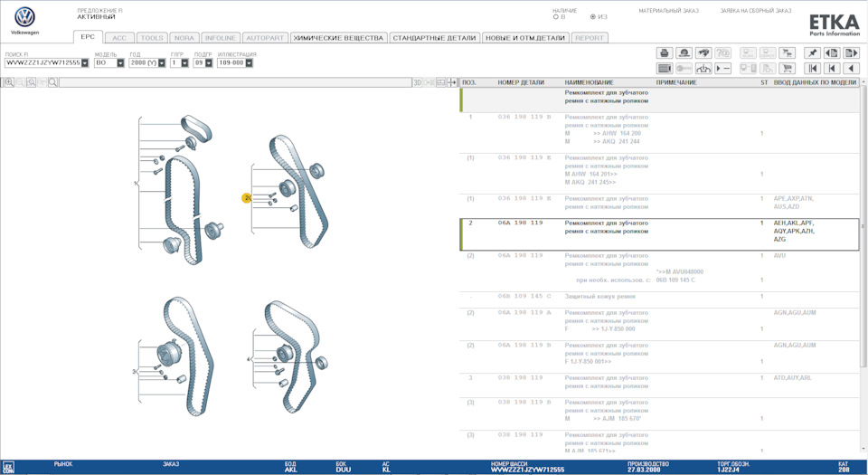This screenshot has width=868, height=475.
Task: Click the car lift icon button
Action: (703, 68)
